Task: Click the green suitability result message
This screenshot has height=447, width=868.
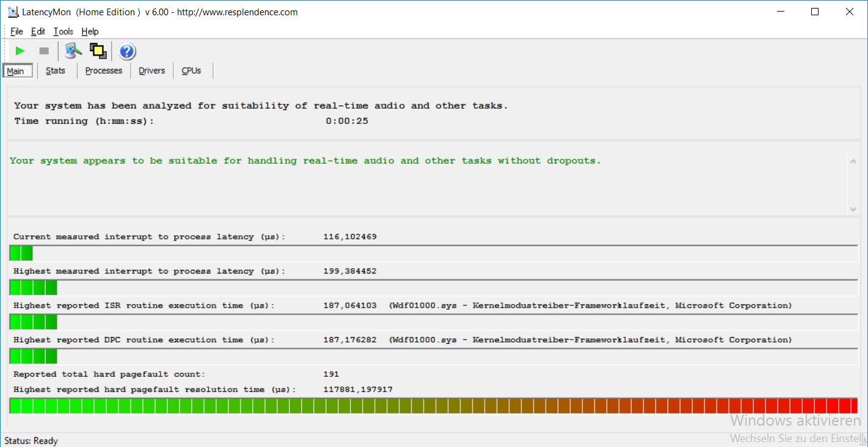Action: [305, 161]
